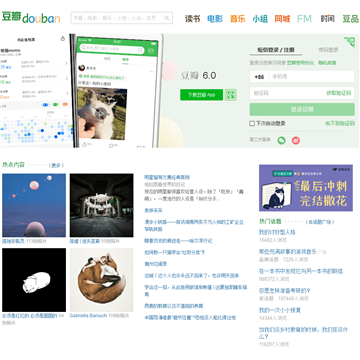Play the llama video in phone mockup
The image size is (360, 360).
pyautogui.click(x=102, y=113)
